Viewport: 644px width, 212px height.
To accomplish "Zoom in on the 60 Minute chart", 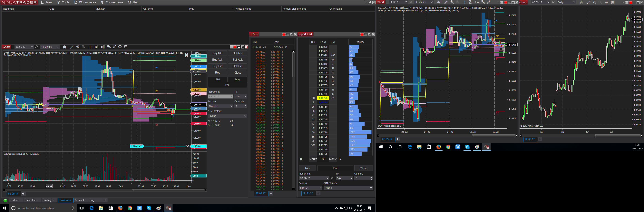I will pyautogui.click(x=452, y=2).
